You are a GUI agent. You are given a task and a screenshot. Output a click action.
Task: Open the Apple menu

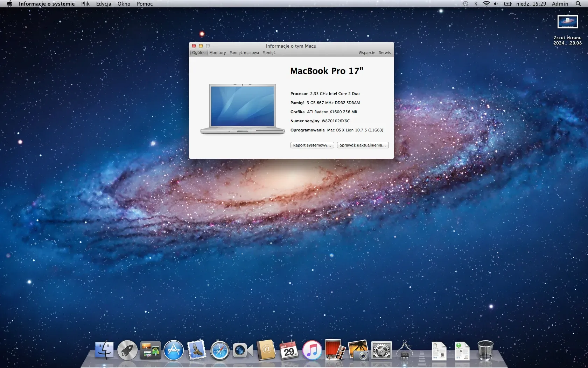pos(9,4)
